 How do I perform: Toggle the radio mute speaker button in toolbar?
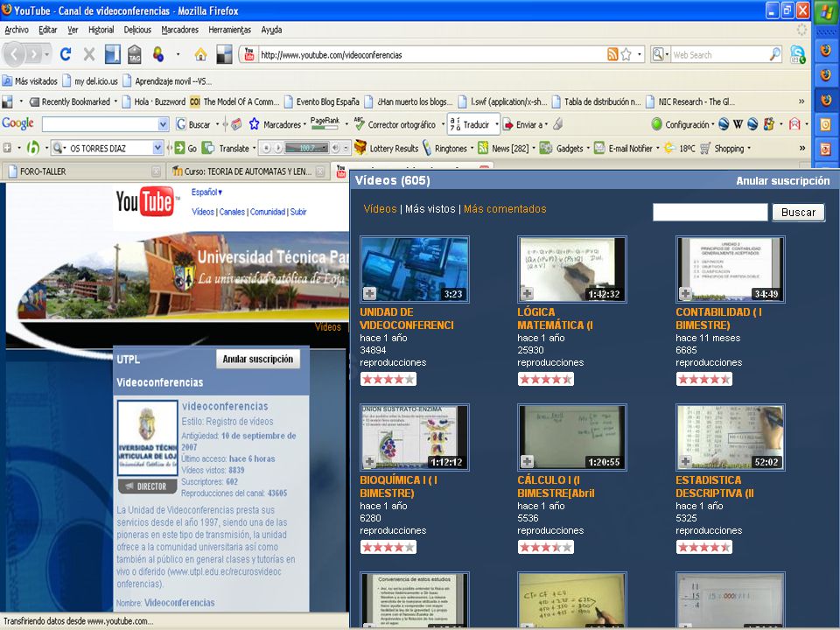pos(335,148)
